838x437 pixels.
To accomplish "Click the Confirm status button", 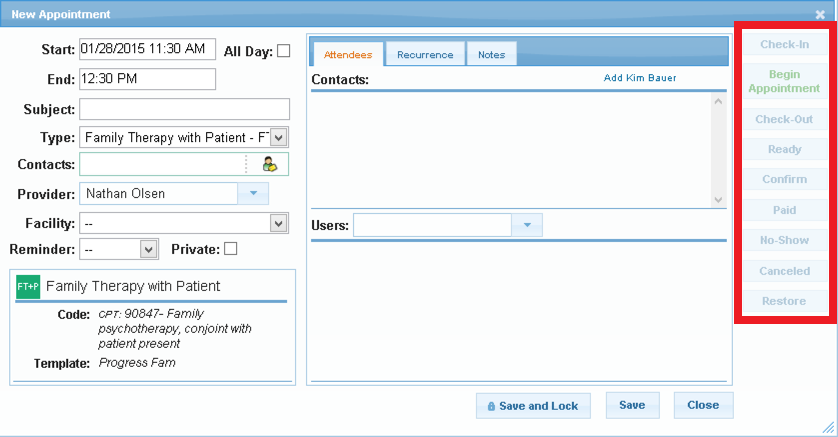I will tap(785, 179).
